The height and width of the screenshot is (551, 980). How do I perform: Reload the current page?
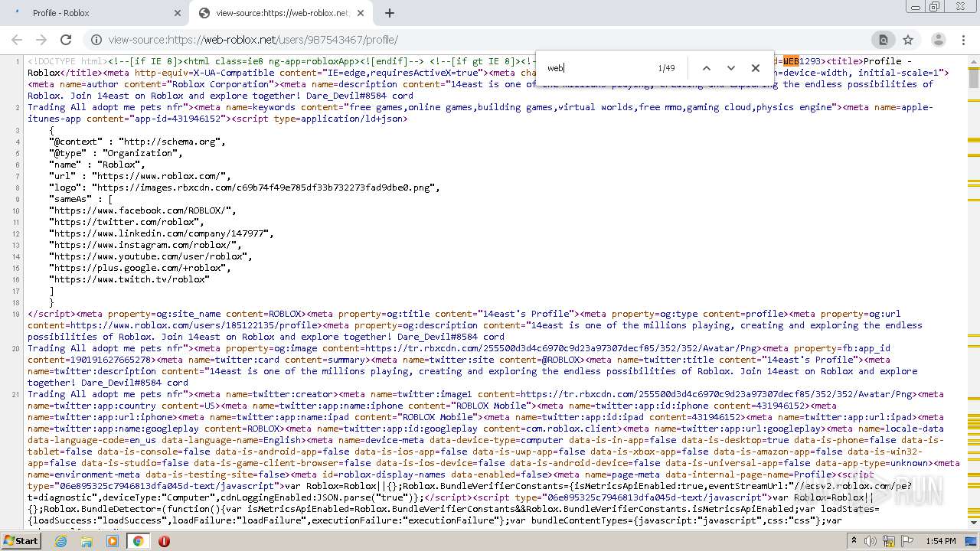tap(66, 40)
